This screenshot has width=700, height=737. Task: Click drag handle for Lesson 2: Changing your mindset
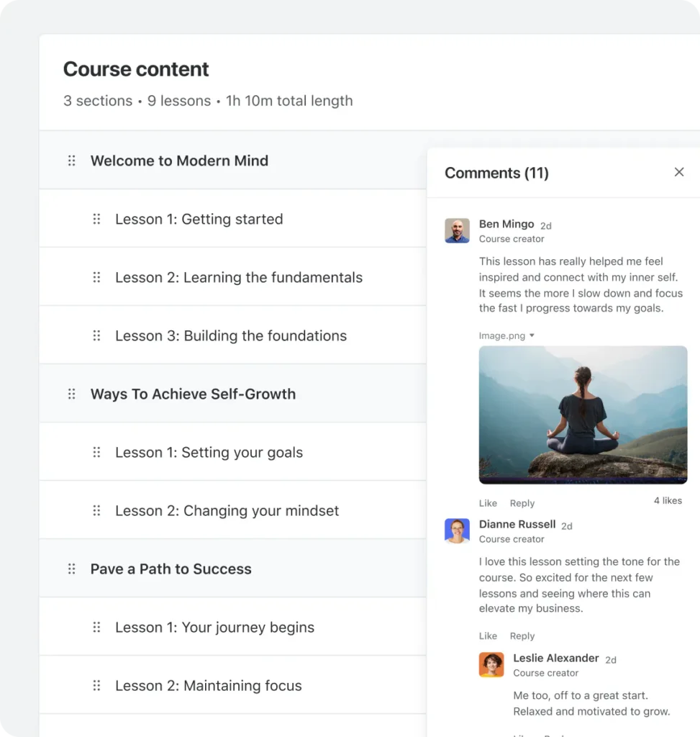(96, 510)
